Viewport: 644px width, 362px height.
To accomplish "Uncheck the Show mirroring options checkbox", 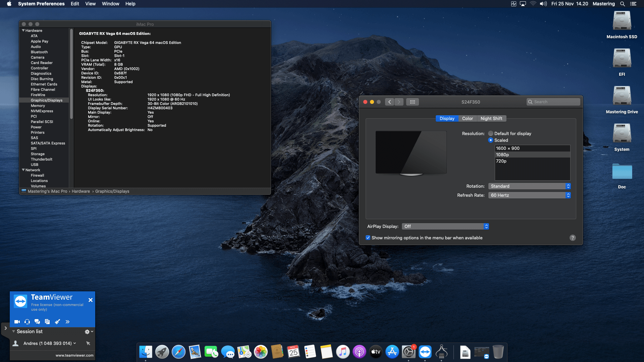I will [x=368, y=238].
